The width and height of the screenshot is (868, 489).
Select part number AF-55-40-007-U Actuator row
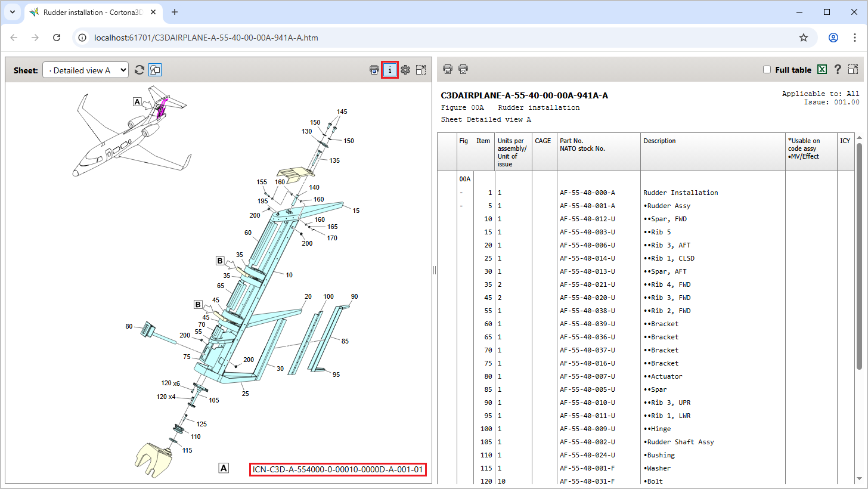(x=596, y=376)
